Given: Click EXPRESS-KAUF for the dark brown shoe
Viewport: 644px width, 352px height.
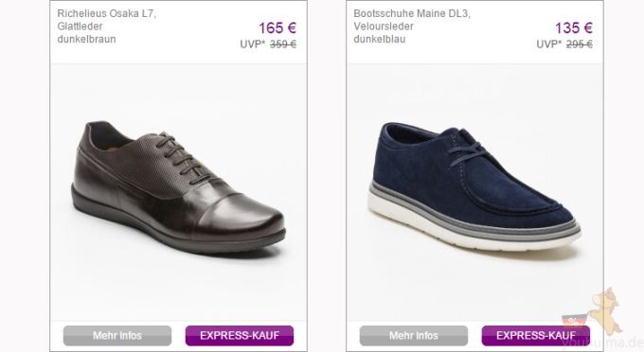Looking at the screenshot, I should pyautogui.click(x=240, y=336).
